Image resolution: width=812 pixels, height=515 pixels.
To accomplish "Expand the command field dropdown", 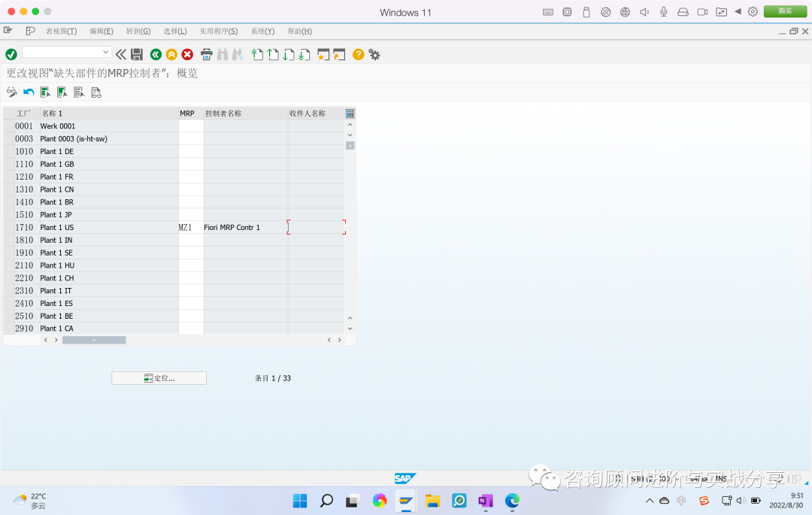I will pyautogui.click(x=106, y=54).
